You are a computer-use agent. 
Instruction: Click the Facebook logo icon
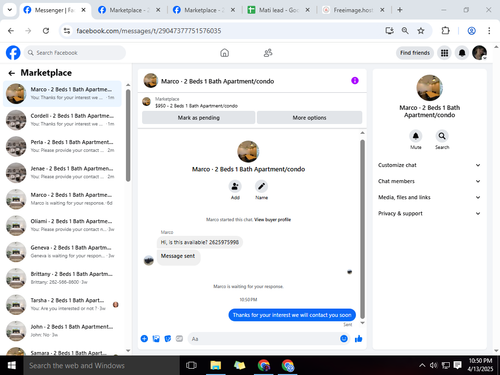(13, 53)
